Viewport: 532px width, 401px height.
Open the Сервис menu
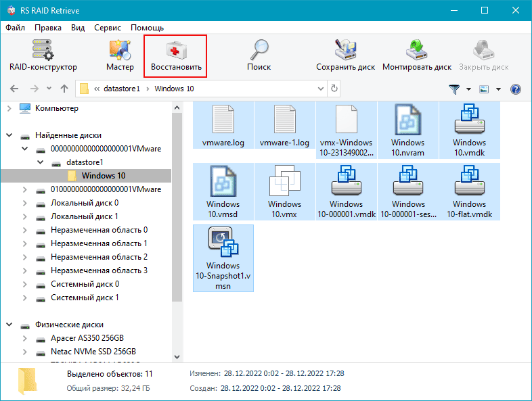point(108,28)
